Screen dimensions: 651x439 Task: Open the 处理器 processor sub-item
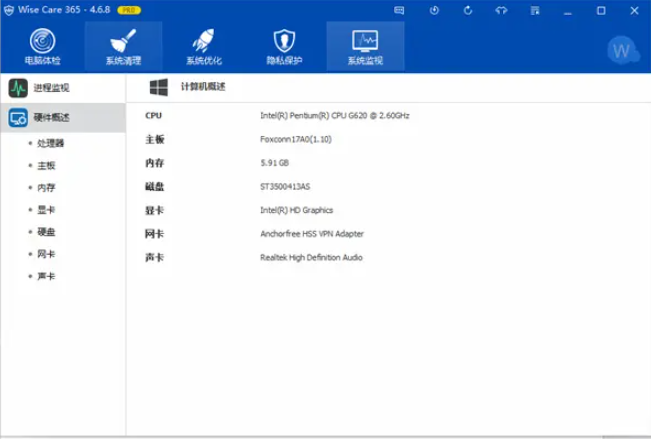point(50,143)
